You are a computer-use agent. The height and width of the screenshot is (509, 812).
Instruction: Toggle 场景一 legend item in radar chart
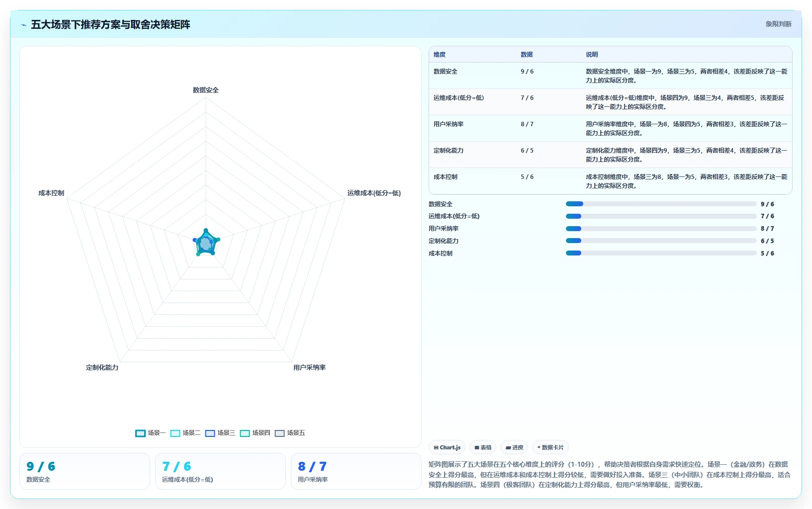coord(150,433)
